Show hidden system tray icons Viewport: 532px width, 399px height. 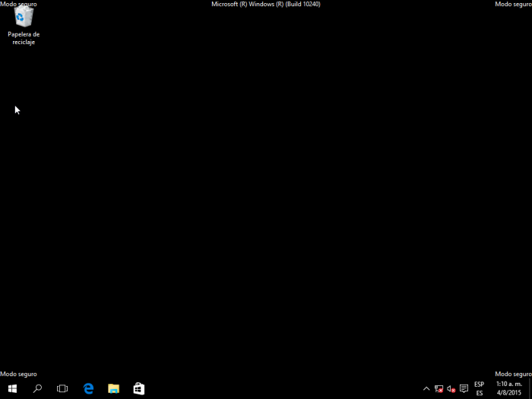click(426, 388)
